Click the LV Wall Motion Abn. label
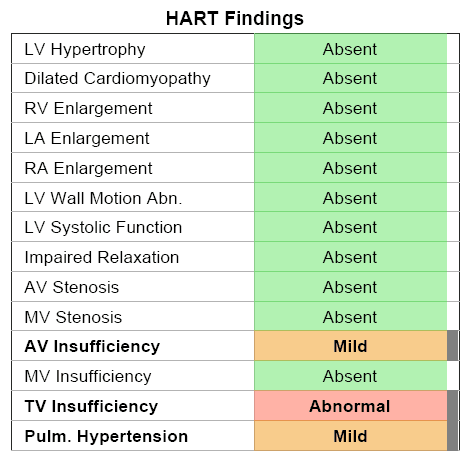The height and width of the screenshot is (455, 465). tap(103, 198)
